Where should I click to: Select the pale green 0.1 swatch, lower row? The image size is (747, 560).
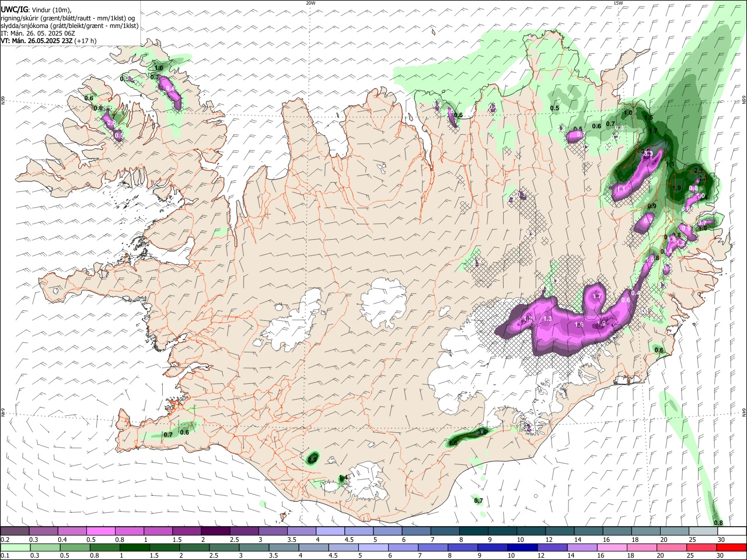coord(15,548)
